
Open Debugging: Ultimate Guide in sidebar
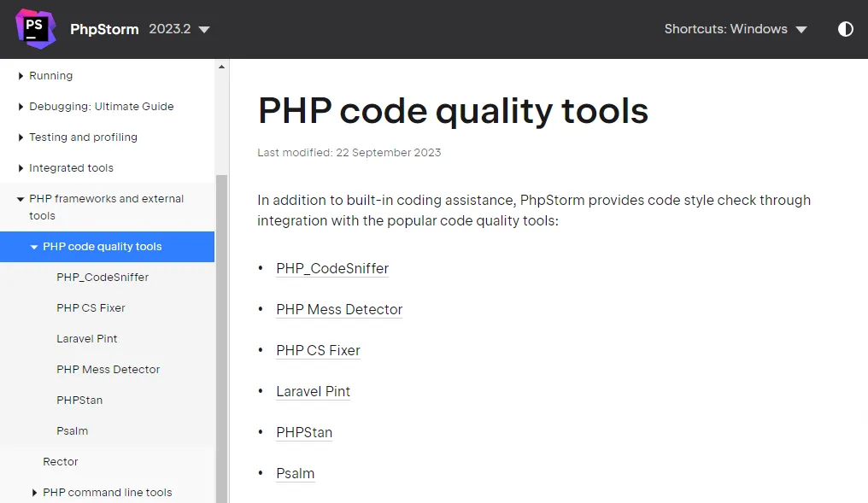[x=102, y=106]
